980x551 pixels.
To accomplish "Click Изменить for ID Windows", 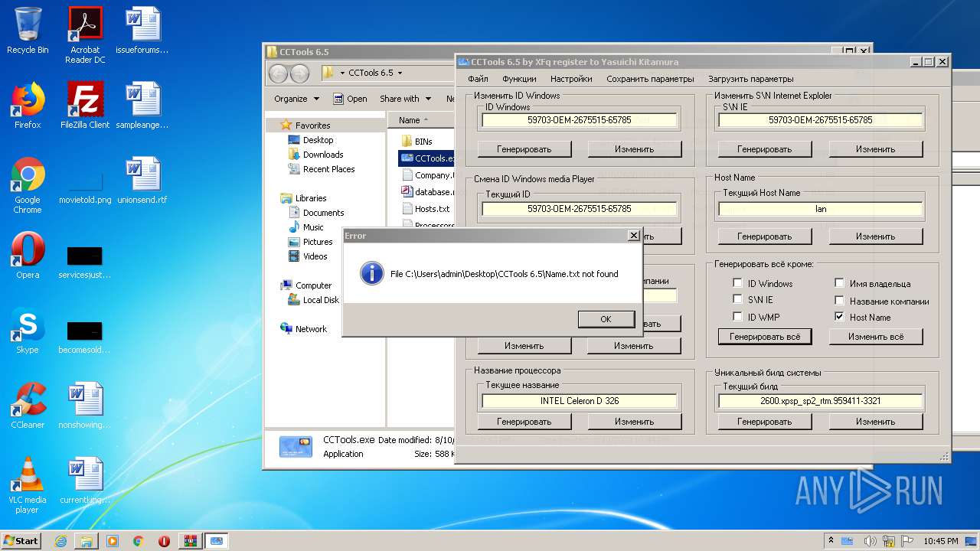I will (634, 149).
